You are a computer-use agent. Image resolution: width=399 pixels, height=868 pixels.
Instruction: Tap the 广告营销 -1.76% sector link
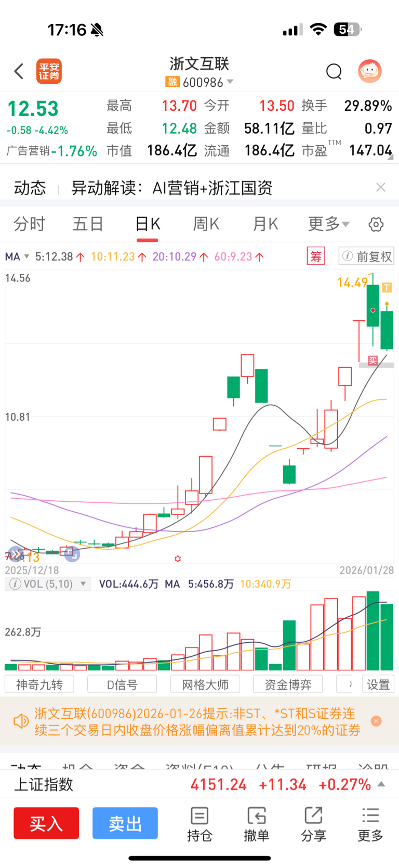[52, 151]
